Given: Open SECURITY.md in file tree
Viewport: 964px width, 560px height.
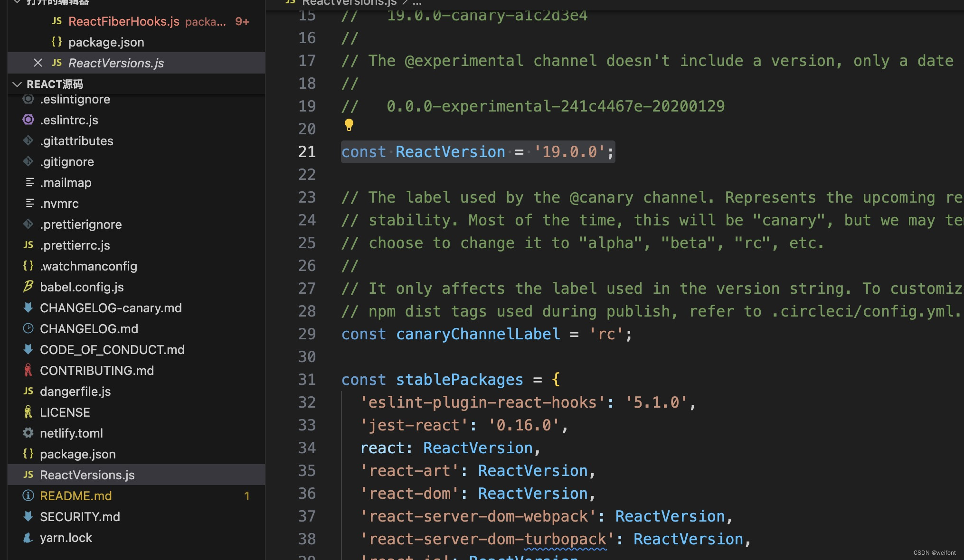Looking at the screenshot, I should (80, 517).
